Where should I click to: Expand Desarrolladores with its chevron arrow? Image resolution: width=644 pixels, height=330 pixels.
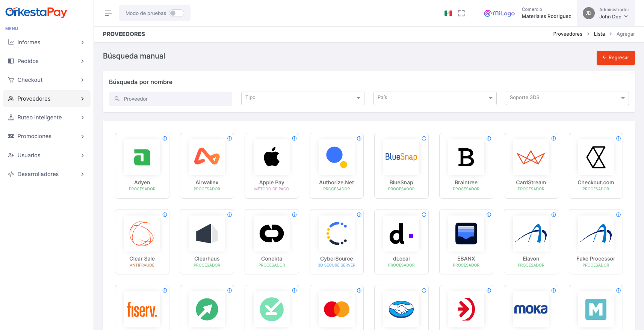pyautogui.click(x=83, y=174)
